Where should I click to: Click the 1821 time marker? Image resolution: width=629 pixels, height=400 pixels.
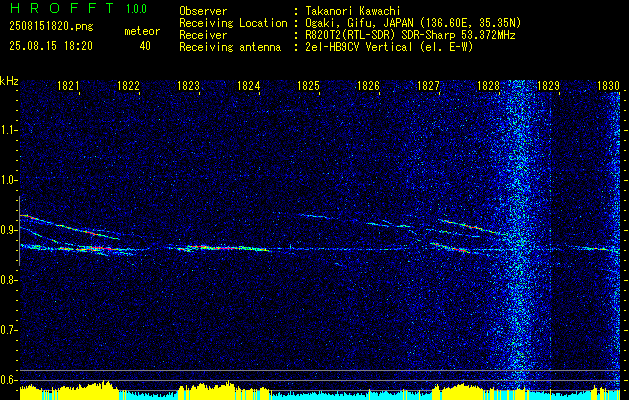point(68,86)
